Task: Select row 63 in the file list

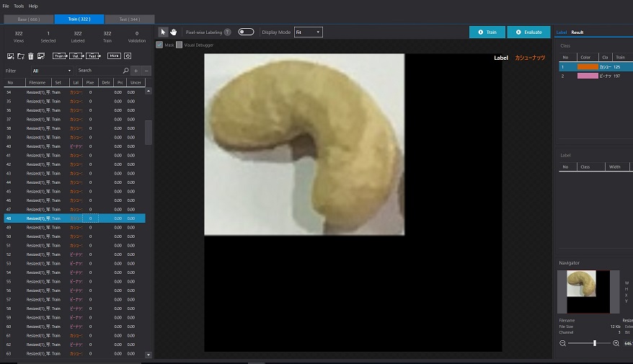Action: click(x=74, y=353)
